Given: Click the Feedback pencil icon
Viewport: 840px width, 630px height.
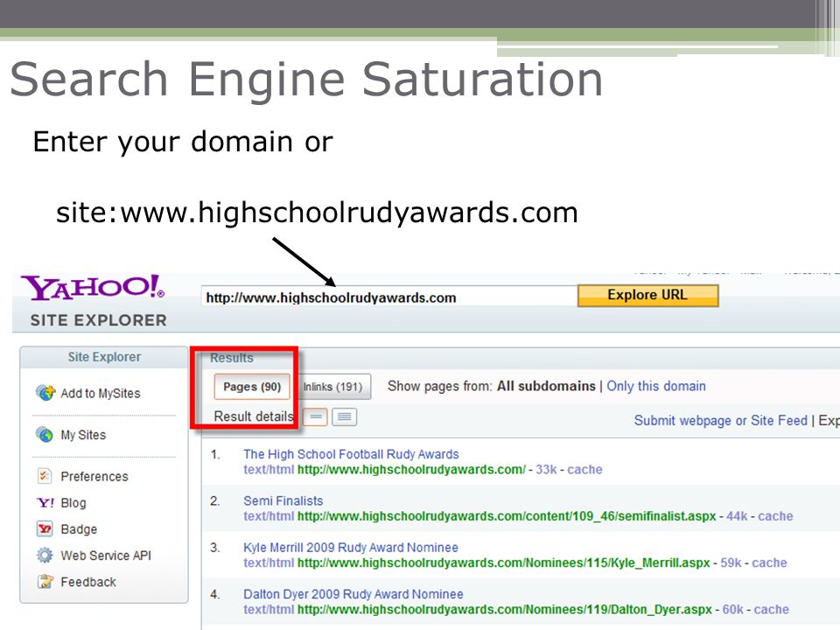Looking at the screenshot, I should click(x=45, y=581).
